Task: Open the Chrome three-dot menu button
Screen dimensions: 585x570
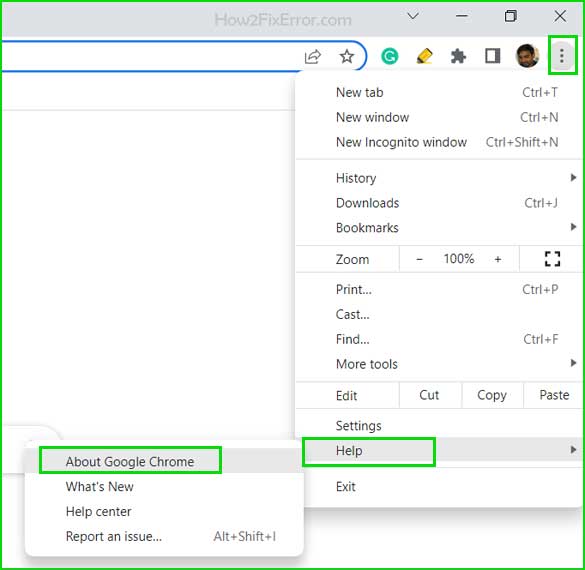Action: point(561,56)
